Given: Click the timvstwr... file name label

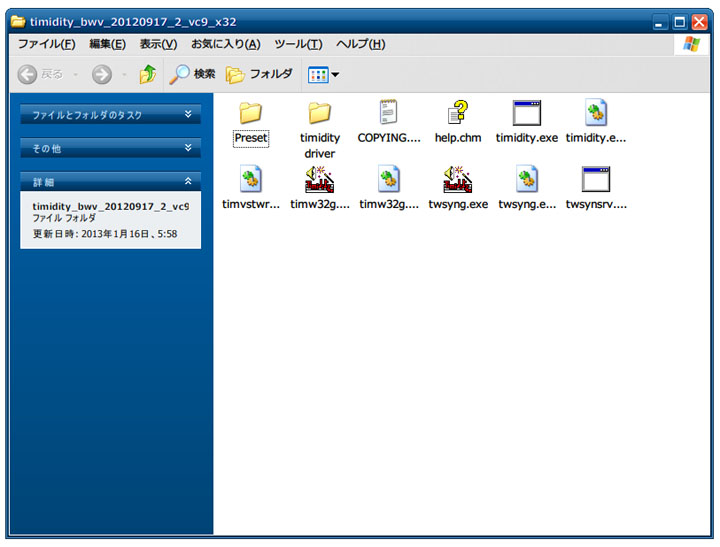Looking at the screenshot, I should [x=251, y=204].
